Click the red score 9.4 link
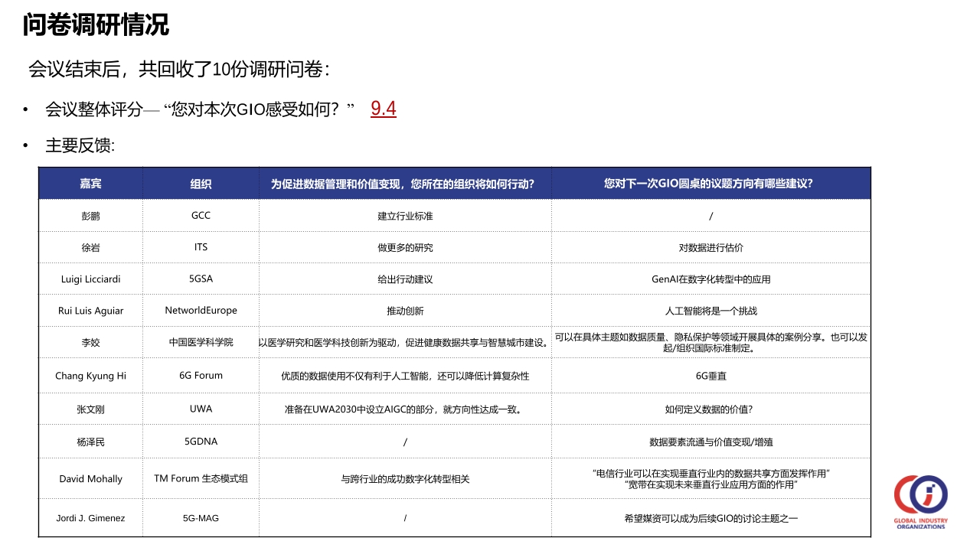This screenshot has height=551, width=980. pyautogui.click(x=384, y=109)
